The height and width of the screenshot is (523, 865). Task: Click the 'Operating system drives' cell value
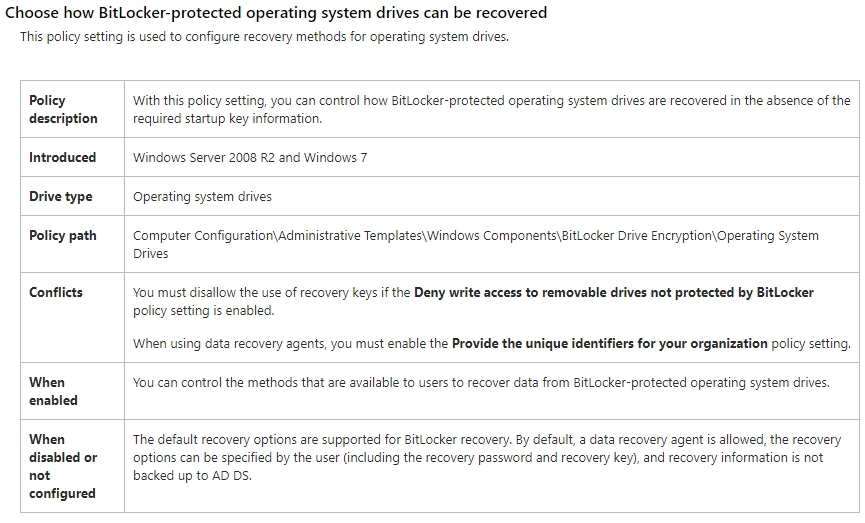[x=202, y=196]
